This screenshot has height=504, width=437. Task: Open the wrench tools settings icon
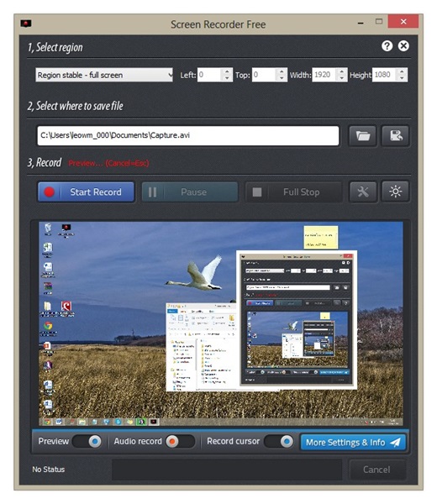pyautogui.click(x=363, y=192)
